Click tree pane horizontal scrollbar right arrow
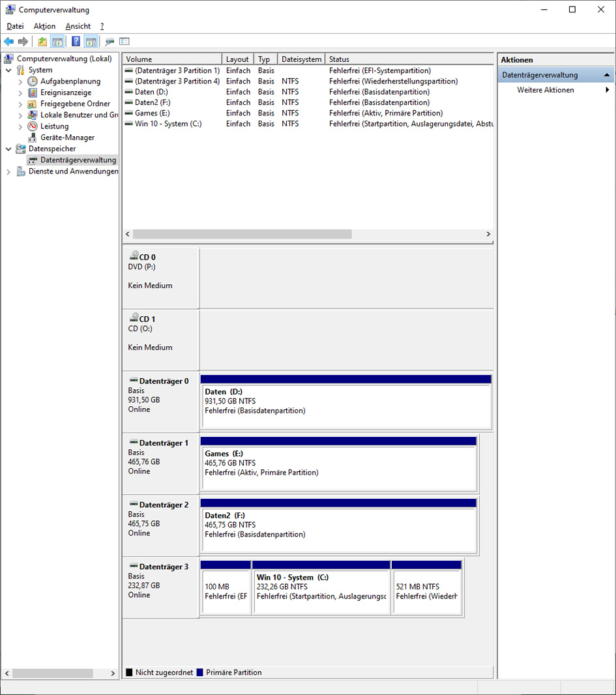The width and height of the screenshot is (616, 695). (x=113, y=673)
